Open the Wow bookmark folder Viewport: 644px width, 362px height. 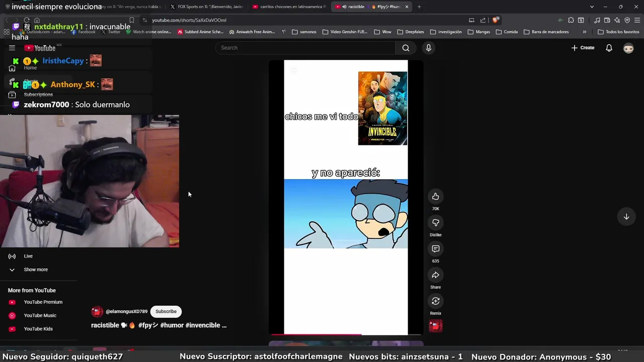point(382,32)
